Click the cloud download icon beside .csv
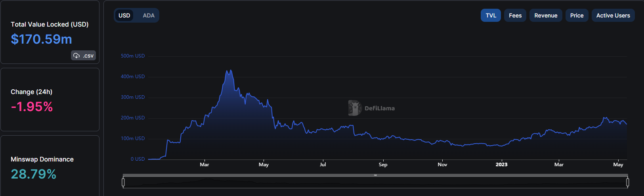The width and height of the screenshot is (644, 196). pyautogui.click(x=77, y=56)
